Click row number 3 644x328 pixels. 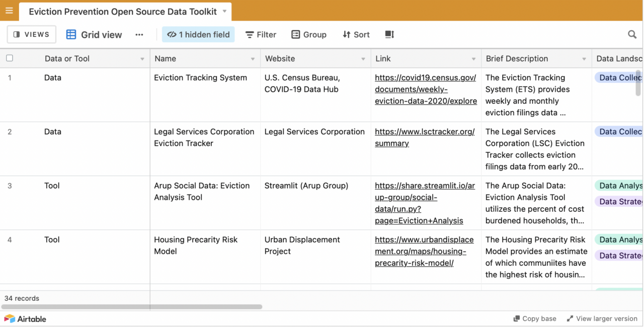pyautogui.click(x=10, y=186)
